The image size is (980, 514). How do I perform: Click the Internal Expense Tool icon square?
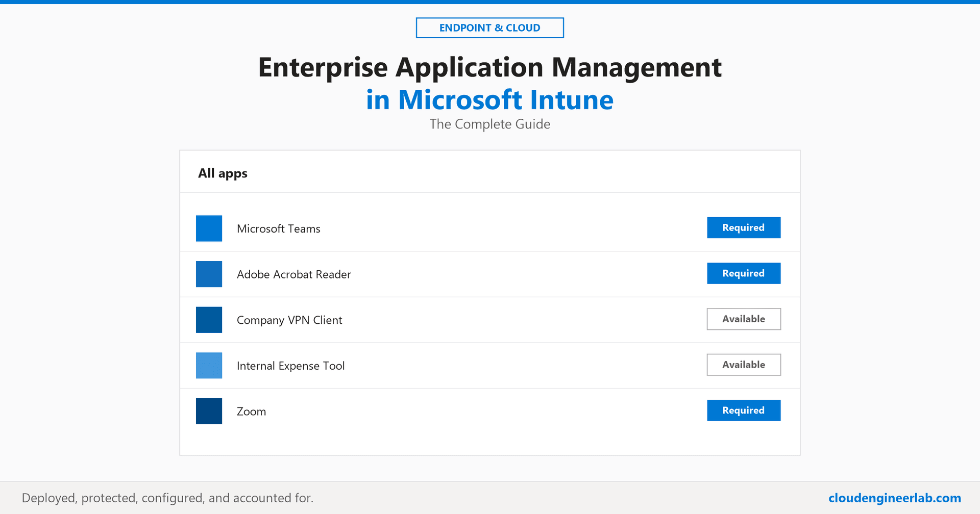[209, 365]
